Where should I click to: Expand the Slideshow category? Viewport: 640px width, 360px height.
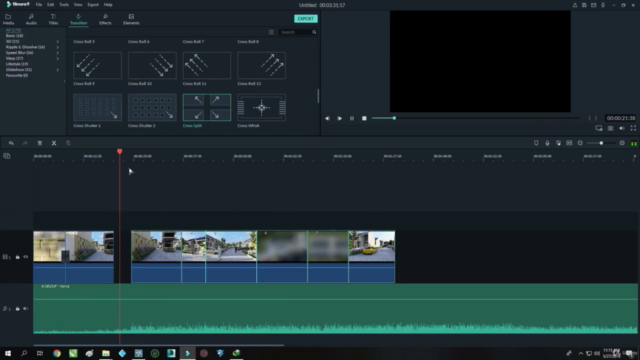pos(58,70)
